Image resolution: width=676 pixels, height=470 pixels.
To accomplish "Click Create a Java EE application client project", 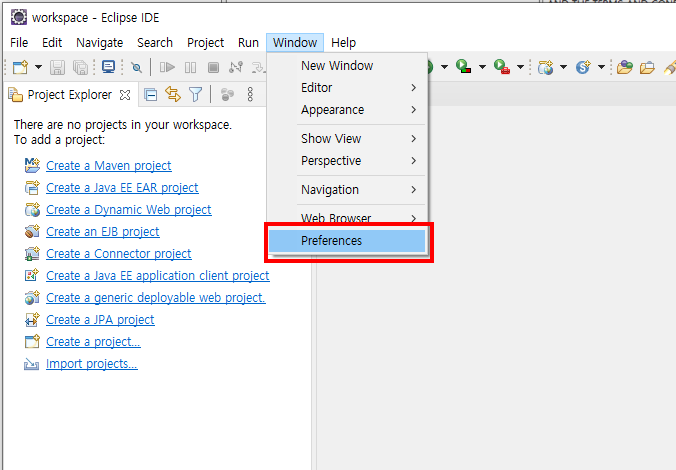I will (x=158, y=276).
